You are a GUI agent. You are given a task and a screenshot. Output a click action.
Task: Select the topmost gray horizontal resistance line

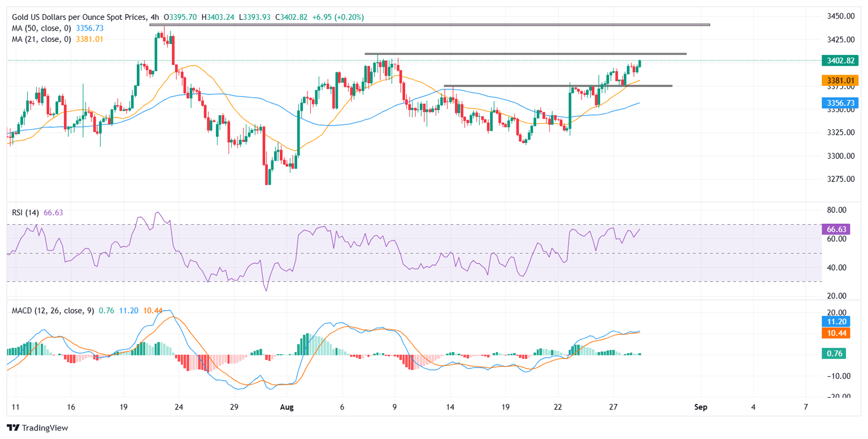coord(429,25)
